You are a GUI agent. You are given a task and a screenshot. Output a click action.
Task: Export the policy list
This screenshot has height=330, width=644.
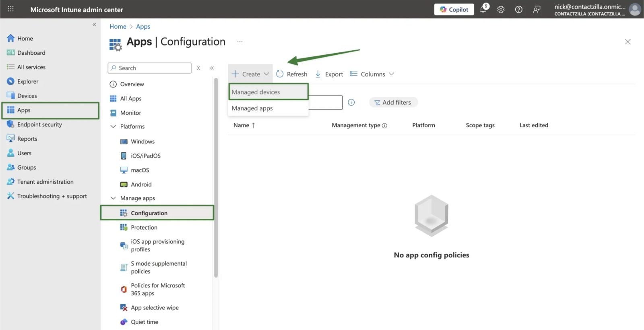pos(329,74)
